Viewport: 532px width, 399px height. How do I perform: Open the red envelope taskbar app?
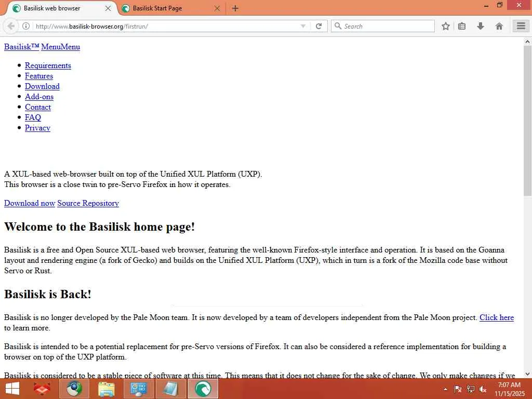click(42, 389)
